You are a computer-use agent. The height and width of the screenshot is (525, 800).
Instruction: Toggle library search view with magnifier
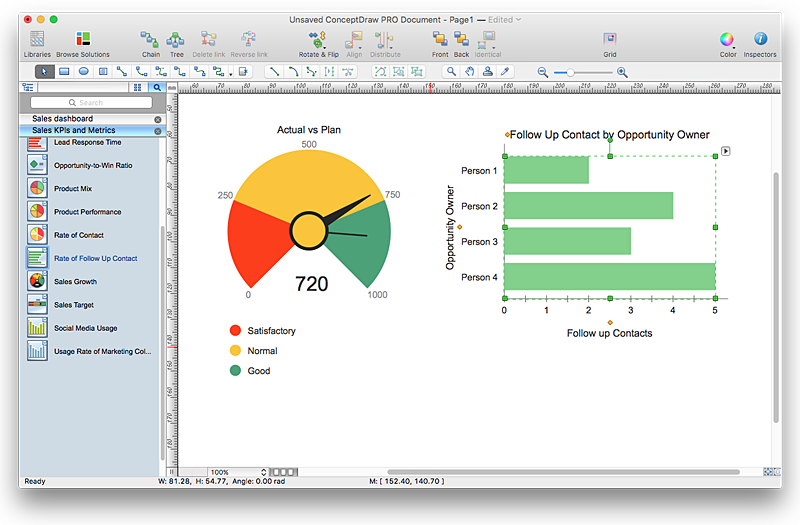pyautogui.click(x=157, y=88)
